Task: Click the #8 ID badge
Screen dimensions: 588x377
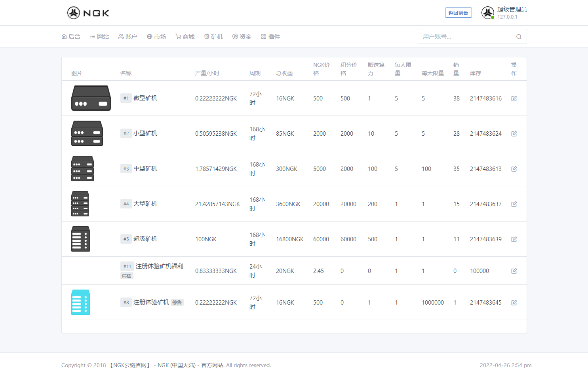Action: 126,302
